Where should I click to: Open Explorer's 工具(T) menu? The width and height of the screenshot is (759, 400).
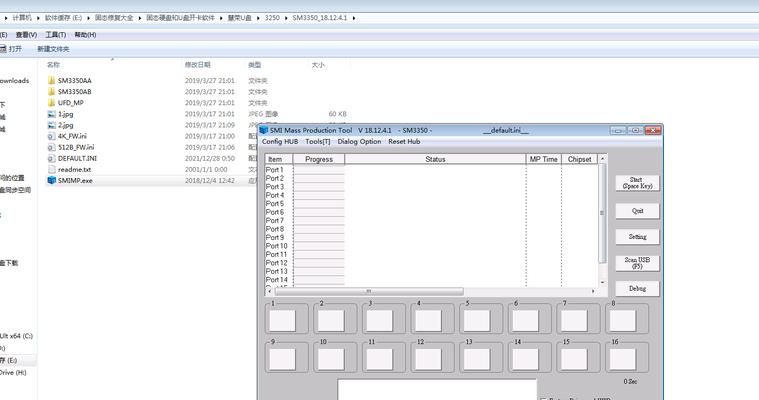coord(56,35)
